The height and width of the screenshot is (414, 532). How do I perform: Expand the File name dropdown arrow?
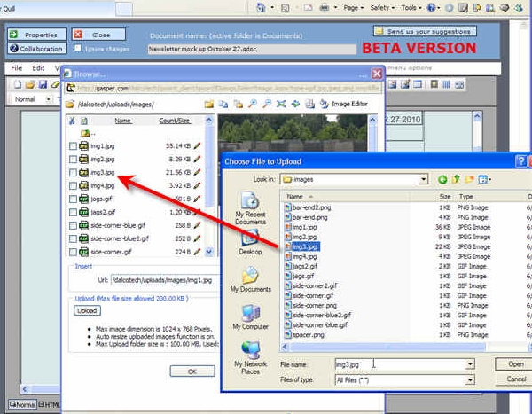click(x=470, y=364)
